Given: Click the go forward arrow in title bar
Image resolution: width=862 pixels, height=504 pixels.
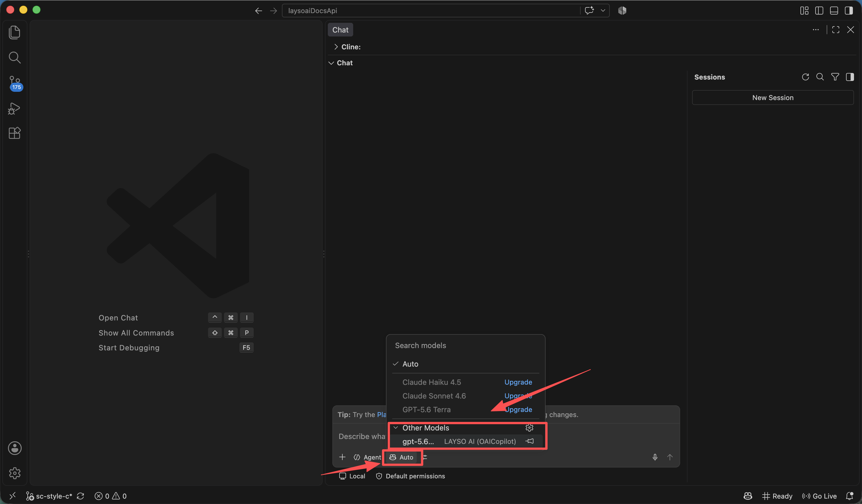Looking at the screenshot, I should coord(273,11).
